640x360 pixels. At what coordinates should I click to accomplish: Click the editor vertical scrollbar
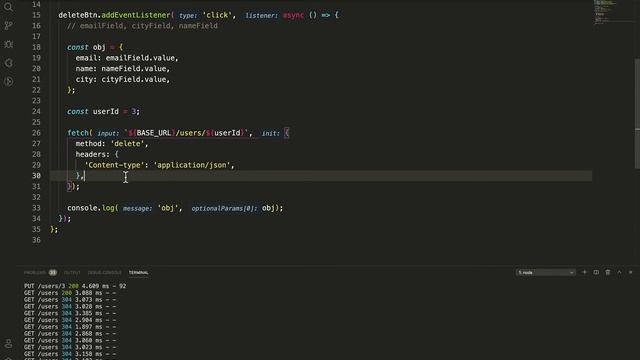(637, 113)
